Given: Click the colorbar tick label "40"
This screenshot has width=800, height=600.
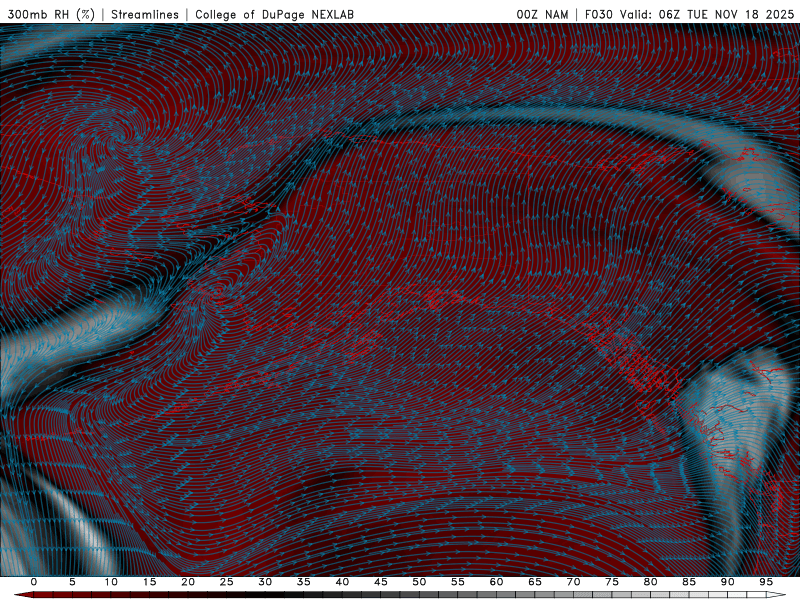Looking at the screenshot, I should [x=342, y=582].
